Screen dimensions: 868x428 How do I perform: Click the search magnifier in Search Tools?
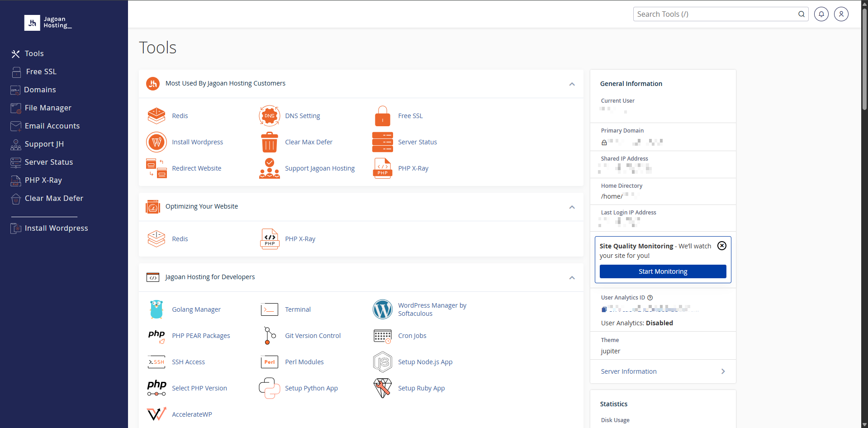click(801, 14)
